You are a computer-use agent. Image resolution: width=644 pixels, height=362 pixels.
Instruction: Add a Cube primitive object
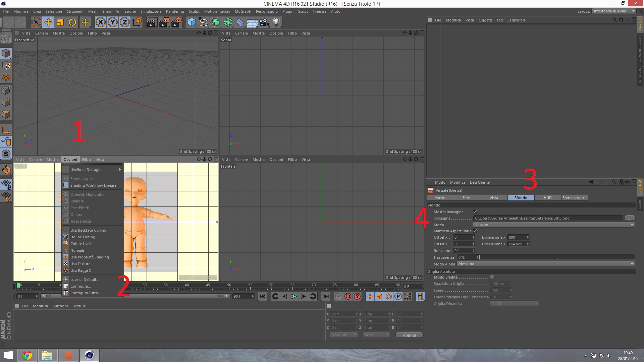click(192, 22)
